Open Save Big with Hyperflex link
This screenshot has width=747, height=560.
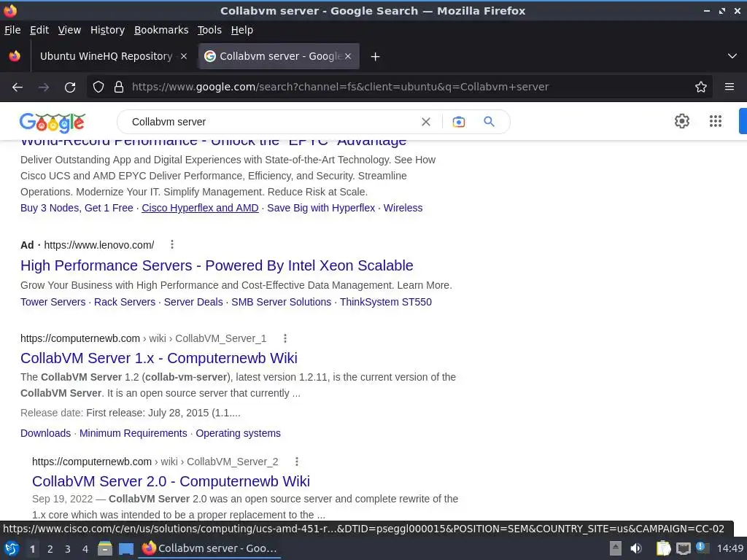click(321, 208)
